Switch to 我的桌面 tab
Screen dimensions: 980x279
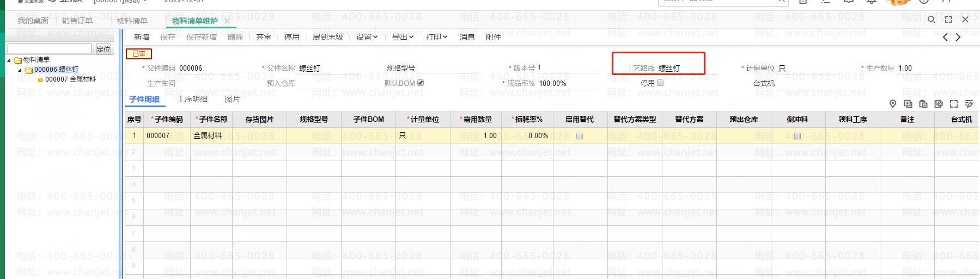[x=33, y=21]
